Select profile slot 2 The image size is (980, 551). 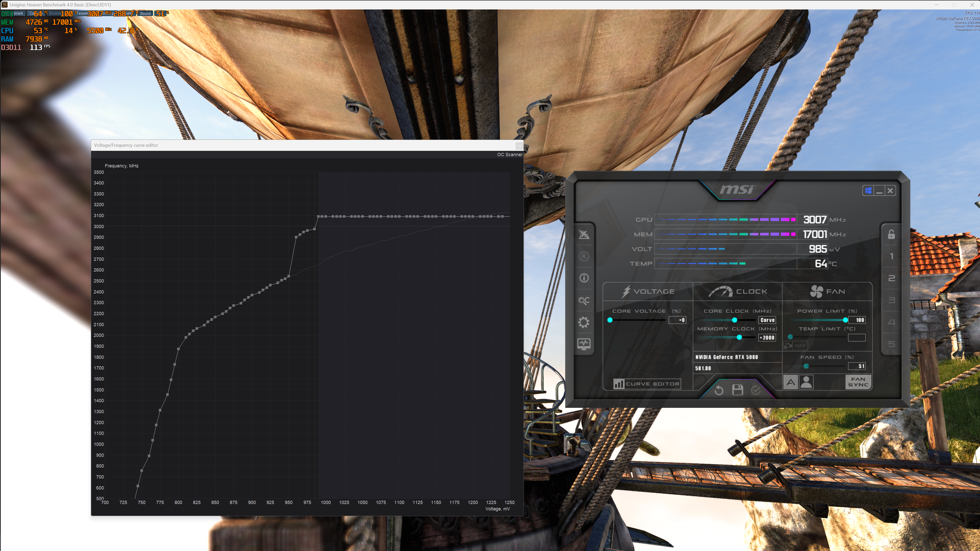[x=891, y=278]
